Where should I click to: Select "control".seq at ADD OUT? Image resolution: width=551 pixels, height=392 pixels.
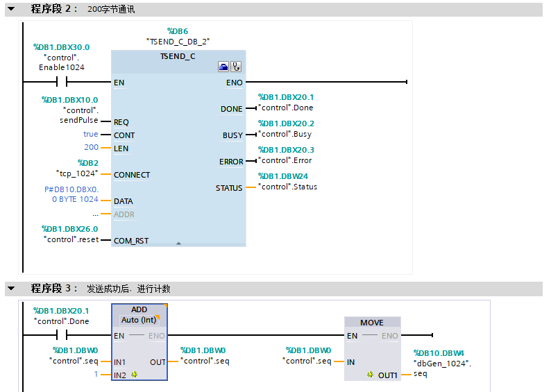[x=205, y=361]
